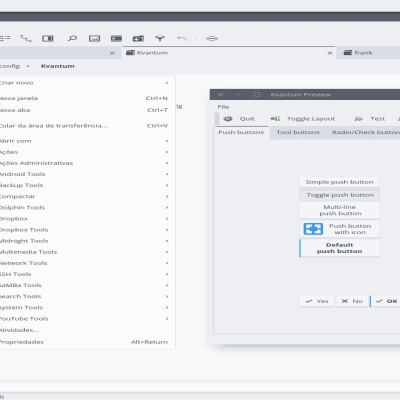Open the File menu in Kvantum Preview
The height and width of the screenshot is (400, 400).
tap(223, 107)
